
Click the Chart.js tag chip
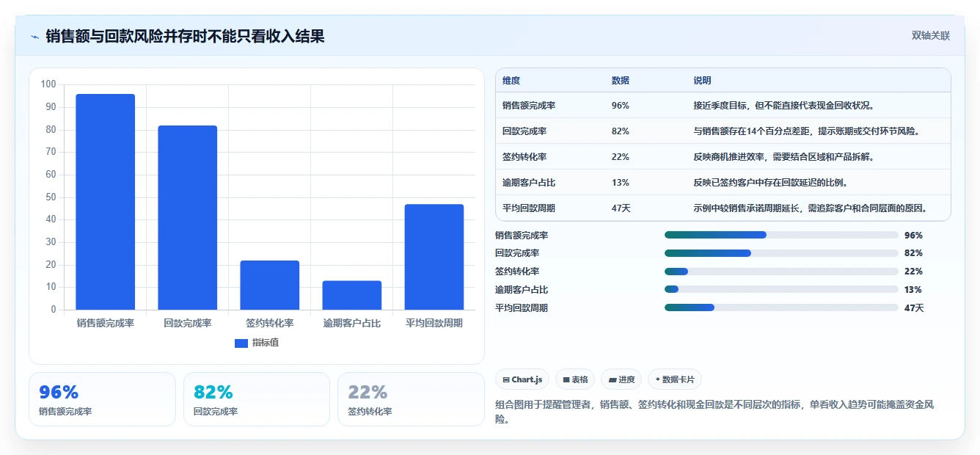coord(522,379)
